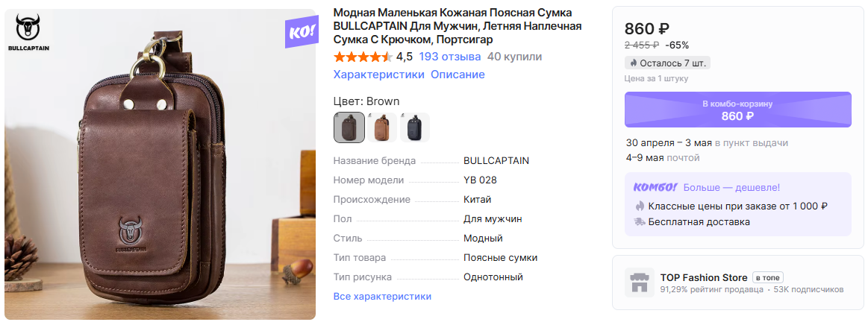This screenshot has width=868, height=325.
Task: Open the 193 отзыва reviews link
Action: [x=450, y=57]
